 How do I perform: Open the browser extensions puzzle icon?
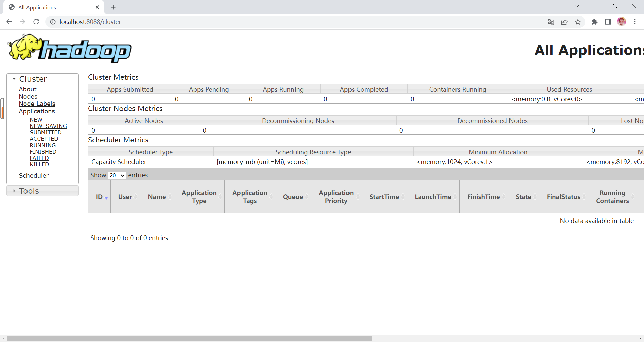pyautogui.click(x=594, y=22)
